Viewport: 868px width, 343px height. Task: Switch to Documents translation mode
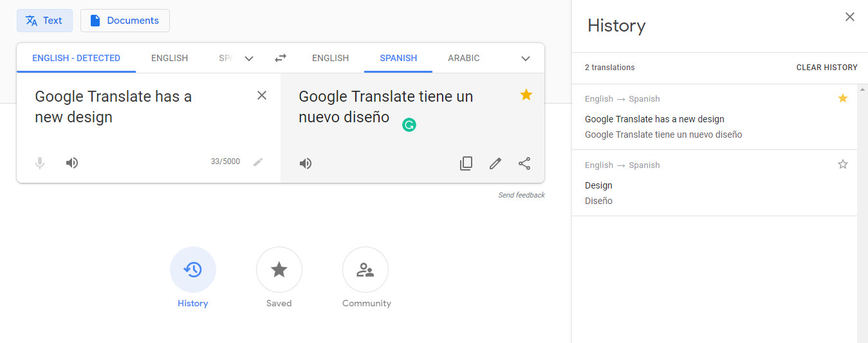click(125, 21)
